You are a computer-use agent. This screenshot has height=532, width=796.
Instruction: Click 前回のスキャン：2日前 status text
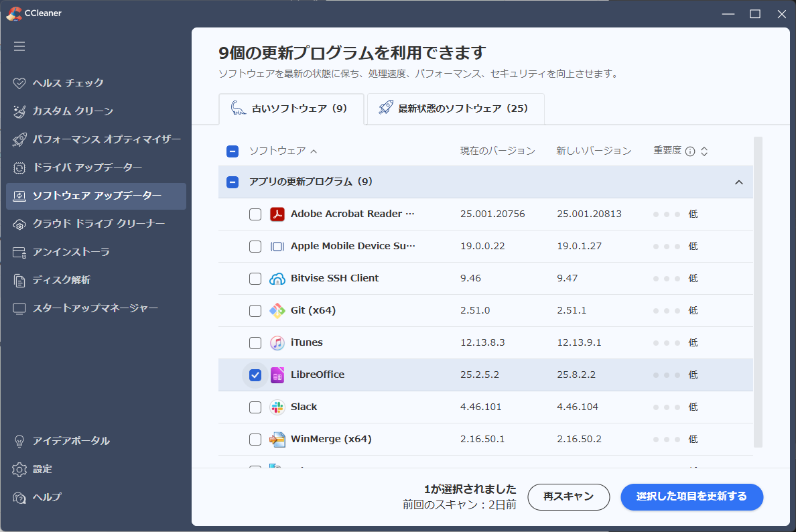(x=460, y=505)
